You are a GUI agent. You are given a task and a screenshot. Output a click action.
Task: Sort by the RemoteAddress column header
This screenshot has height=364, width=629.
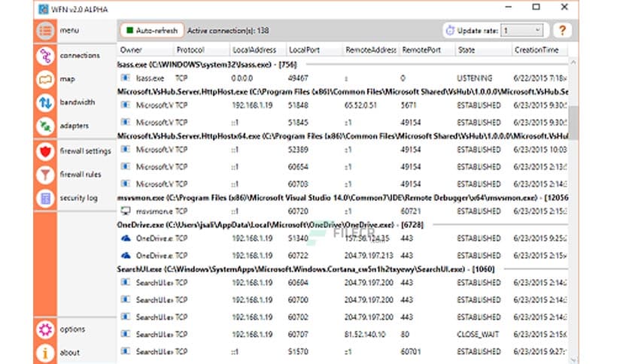tap(371, 50)
